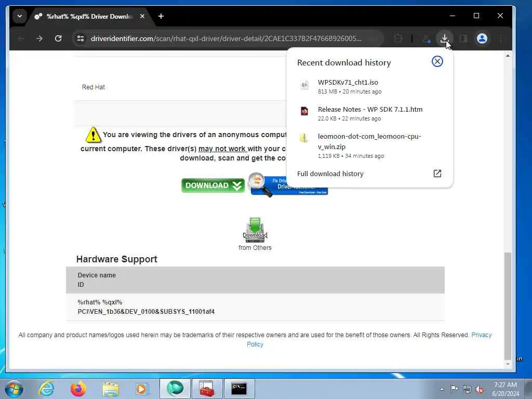Click the page scrollbar up arrow
The image size is (532, 399).
click(508, 55)
